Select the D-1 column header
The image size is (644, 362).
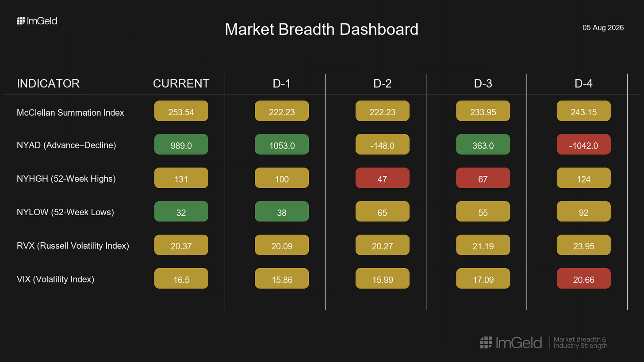click(x=282, y=84)
